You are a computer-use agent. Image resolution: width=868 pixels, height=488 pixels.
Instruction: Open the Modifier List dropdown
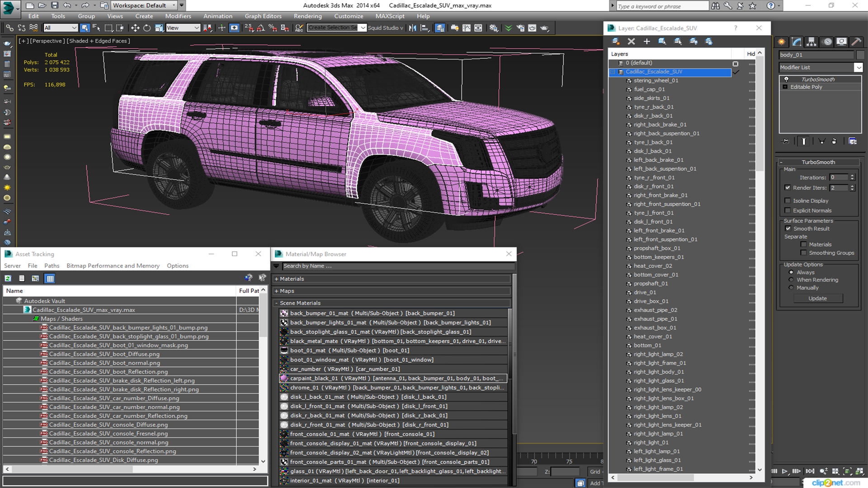[x=858, y=67]
